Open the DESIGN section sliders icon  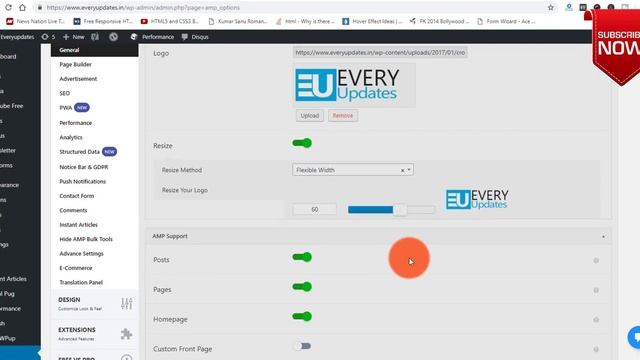(127, 304)
